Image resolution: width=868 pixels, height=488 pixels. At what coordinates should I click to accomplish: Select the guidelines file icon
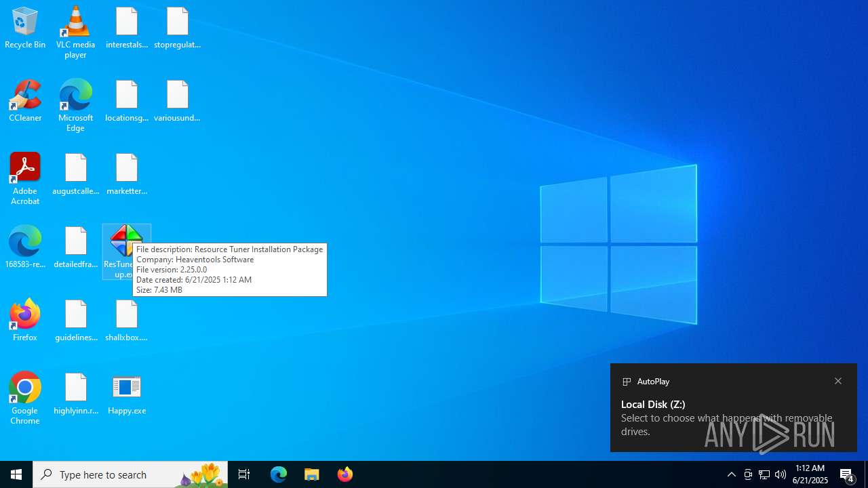pyautogui.click(x=75, y=321)
